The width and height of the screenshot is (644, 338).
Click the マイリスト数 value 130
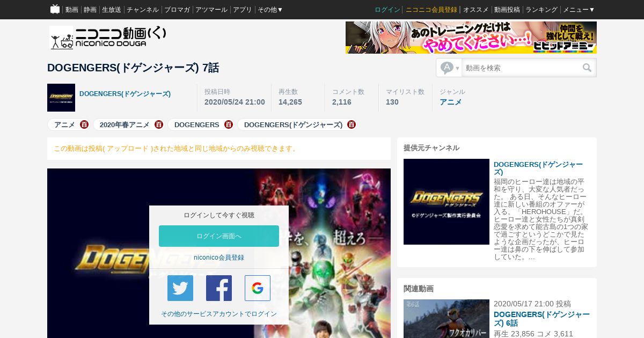tap(392, 102)
